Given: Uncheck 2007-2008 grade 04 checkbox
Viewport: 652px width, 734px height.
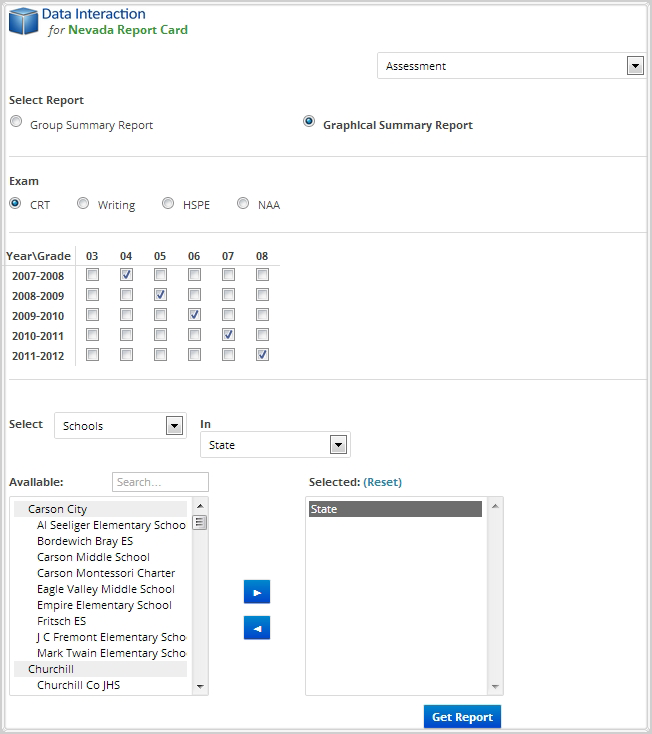Looking at the screenshot, I should pyautogui.click(x=126, y=274).
